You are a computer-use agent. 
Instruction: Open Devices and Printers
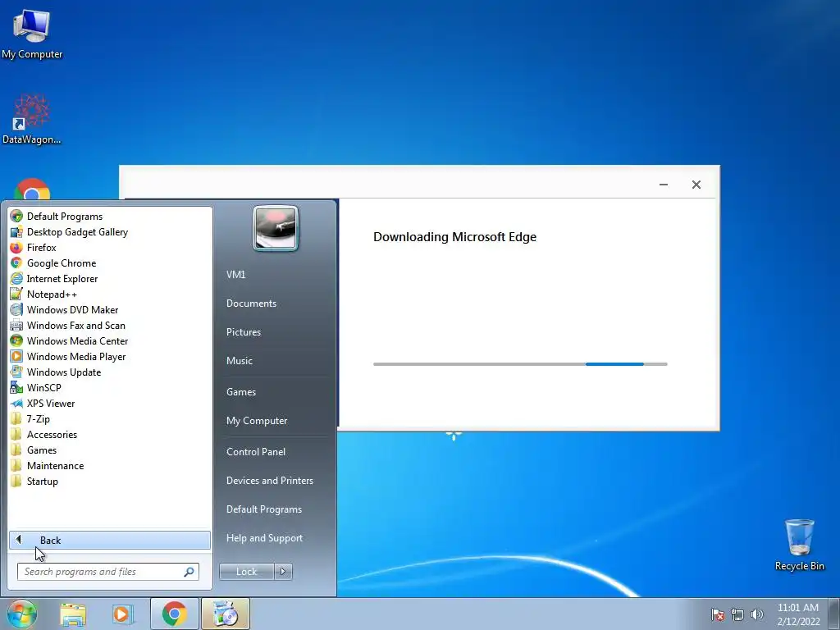click(x=269, y=481)
